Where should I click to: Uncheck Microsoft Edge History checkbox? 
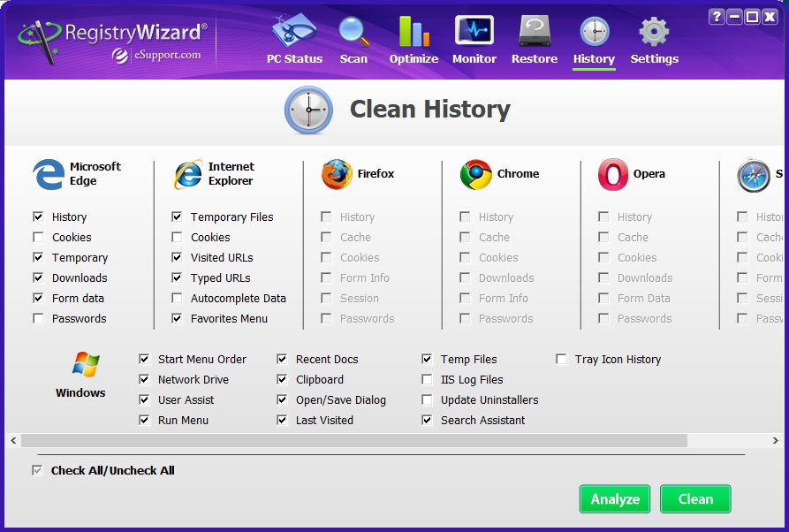[38, 217]
